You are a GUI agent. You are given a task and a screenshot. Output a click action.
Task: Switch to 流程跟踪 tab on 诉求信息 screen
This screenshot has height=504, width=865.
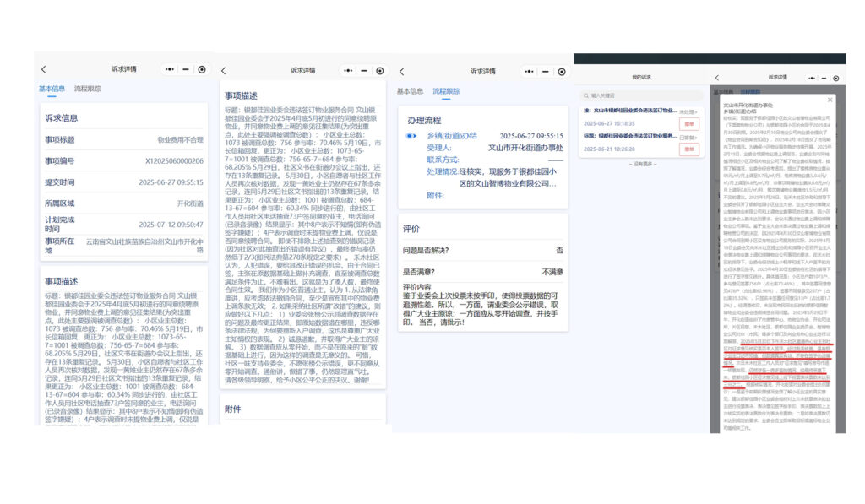point(87,88)
